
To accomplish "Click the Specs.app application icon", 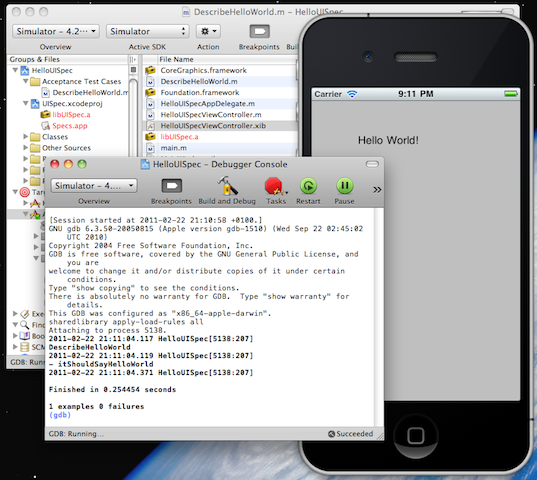I will pyautogui.click(x=46, y=126).
